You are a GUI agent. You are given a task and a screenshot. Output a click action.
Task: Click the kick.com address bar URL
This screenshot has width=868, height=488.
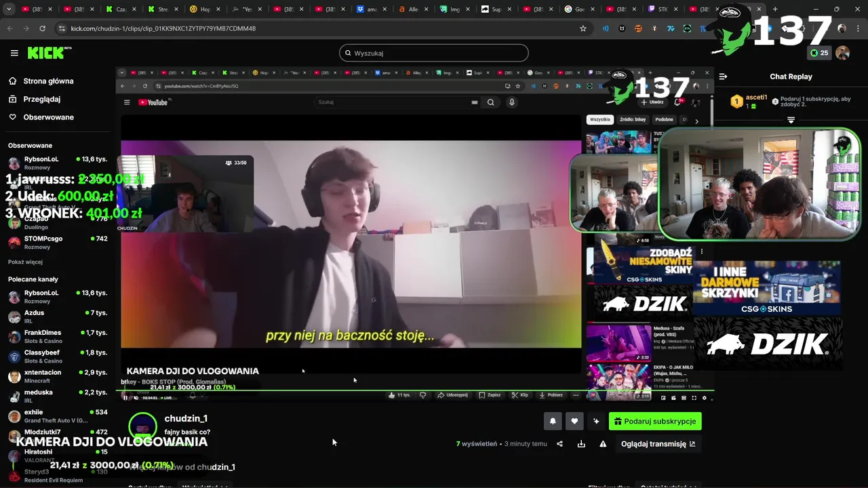[x=163, y=28]
